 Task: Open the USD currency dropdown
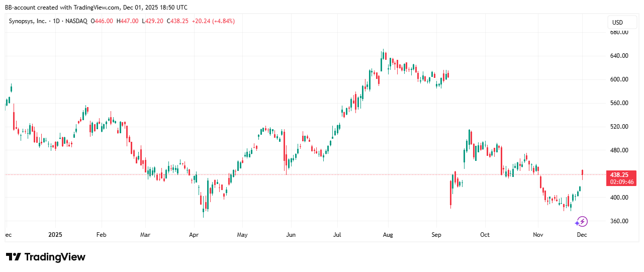[617, 23]
